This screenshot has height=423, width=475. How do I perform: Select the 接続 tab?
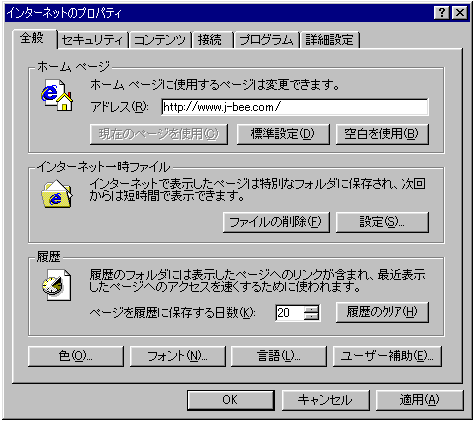pos(212,40)
